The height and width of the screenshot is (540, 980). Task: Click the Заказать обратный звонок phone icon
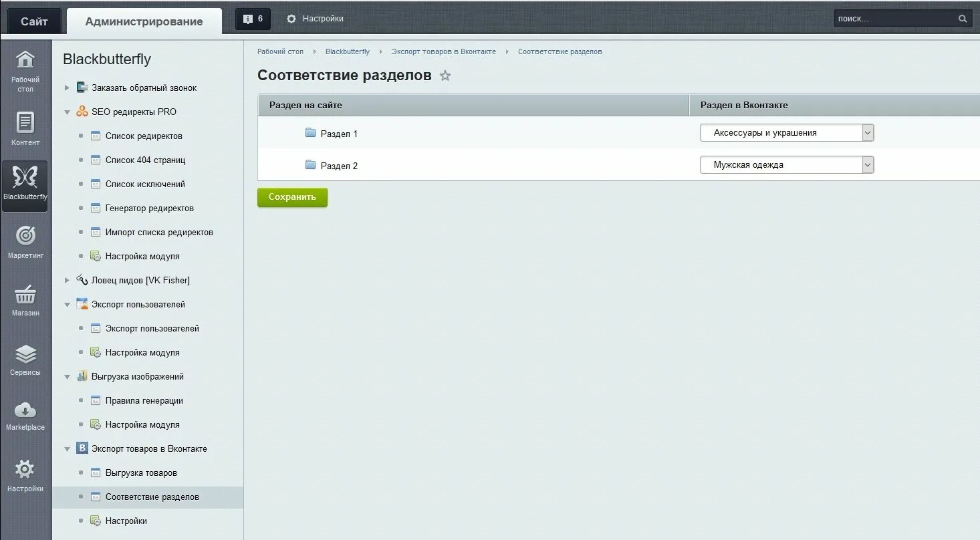82,88
